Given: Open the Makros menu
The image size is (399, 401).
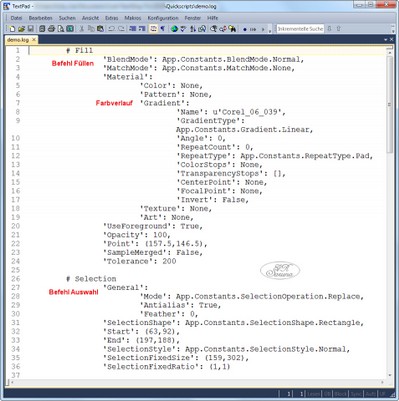Looking at the screenshot, I should pyautogui.click(x=133, y=18).
